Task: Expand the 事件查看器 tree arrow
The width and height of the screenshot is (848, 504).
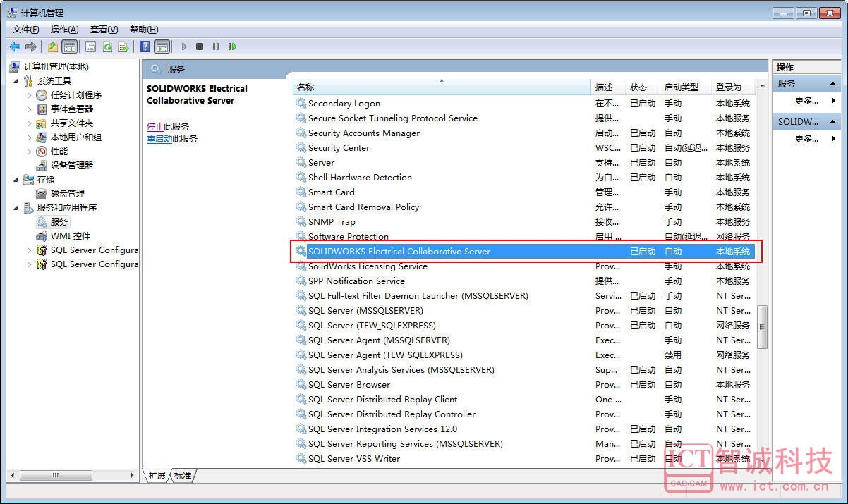Action: pyautogui.click(x=29, y=109)
